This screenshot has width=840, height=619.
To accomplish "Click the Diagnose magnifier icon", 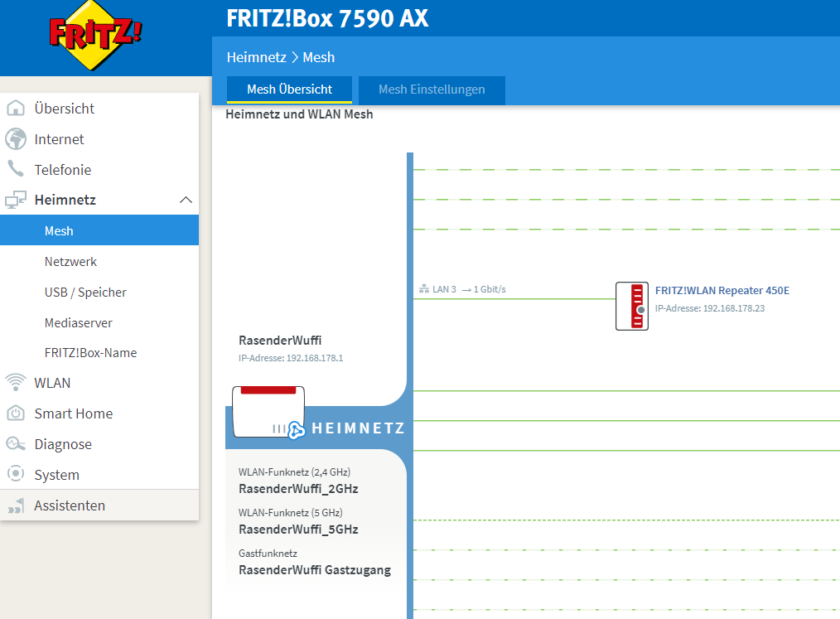I will 16,444.
